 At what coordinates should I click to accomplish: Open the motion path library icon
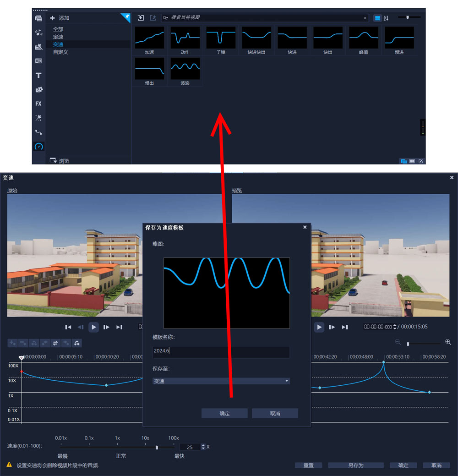tap(38, 132)
